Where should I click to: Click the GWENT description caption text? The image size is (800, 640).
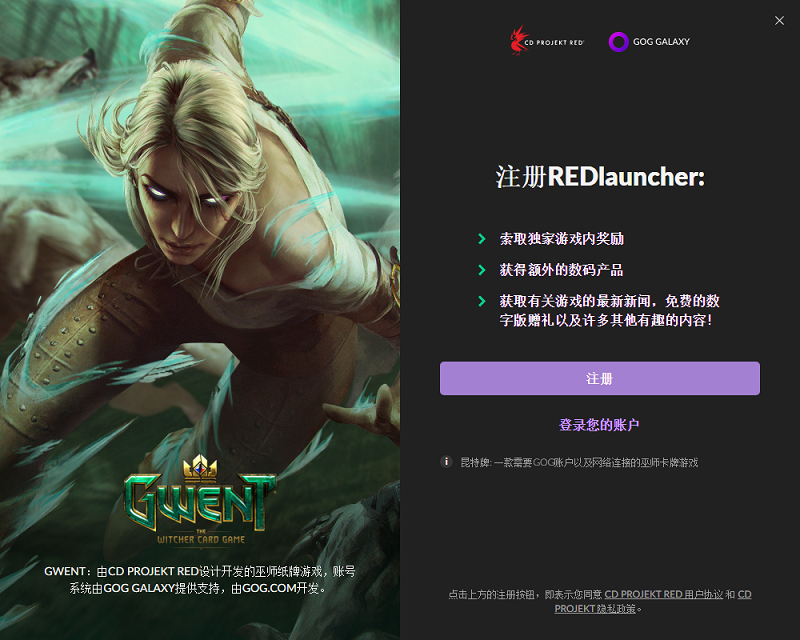tap(199, 580)
